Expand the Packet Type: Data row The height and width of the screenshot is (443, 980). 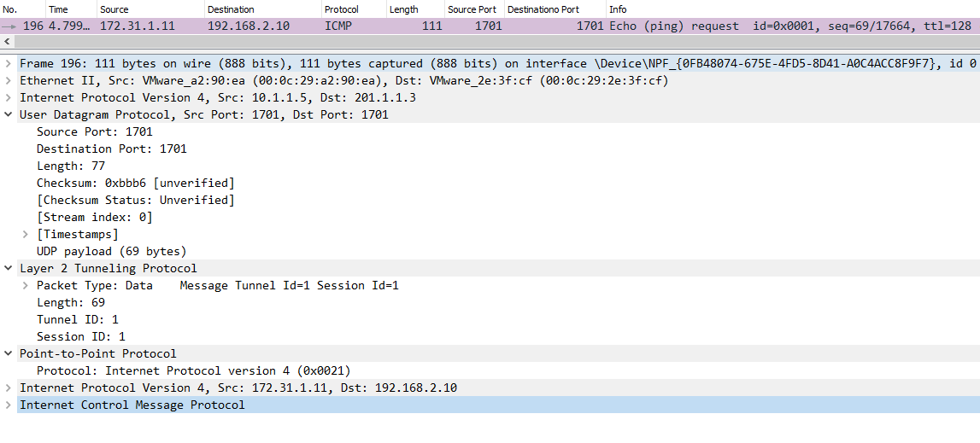point(25,285)
